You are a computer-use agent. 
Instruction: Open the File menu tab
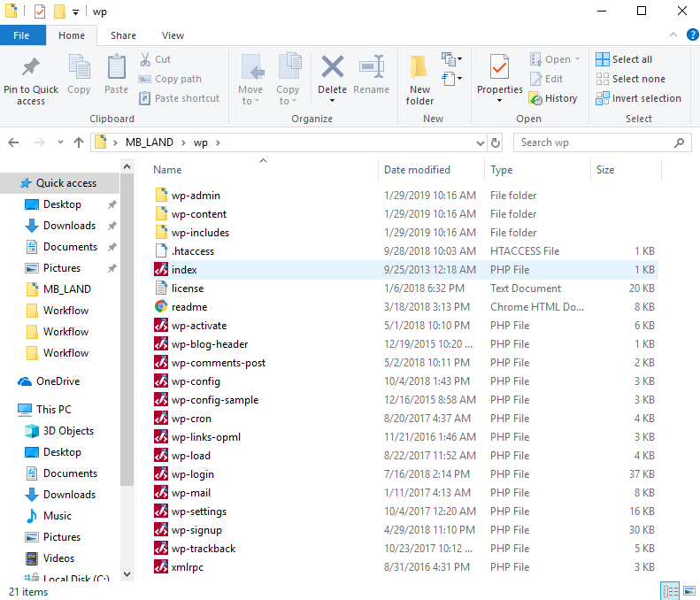[20, 35]
